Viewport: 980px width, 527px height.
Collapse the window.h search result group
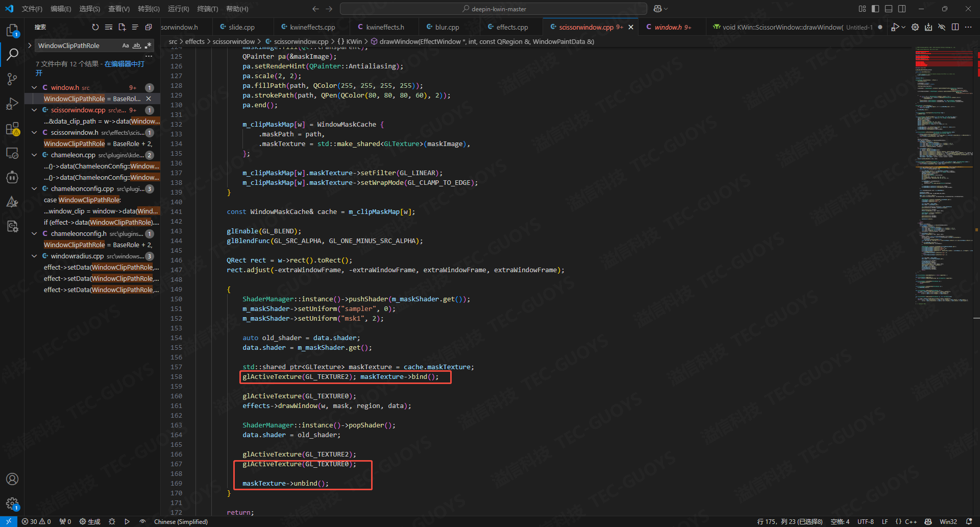34,87
